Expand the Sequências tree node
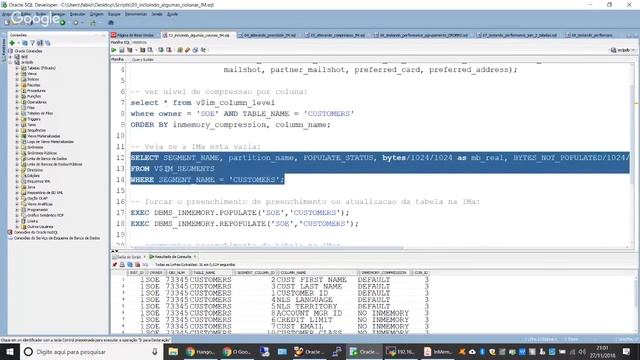The width and height of the screenshot is (640, 360). coord(17,130)
